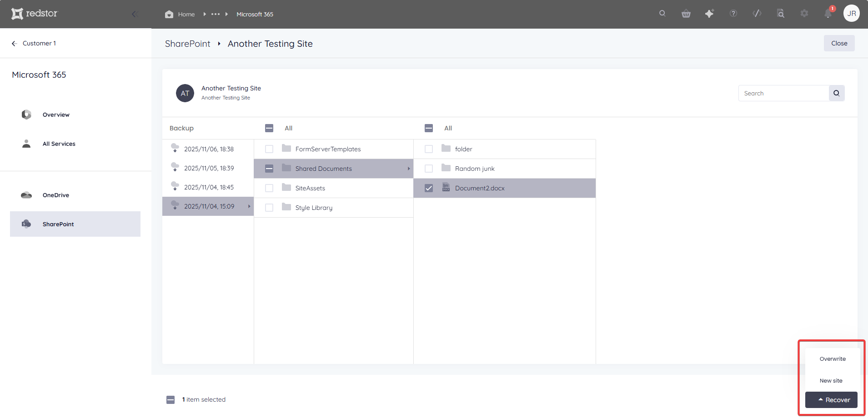The image size is (868, 418).
Task: Choose Overwrite from the Recover menu
Action: 833,359
